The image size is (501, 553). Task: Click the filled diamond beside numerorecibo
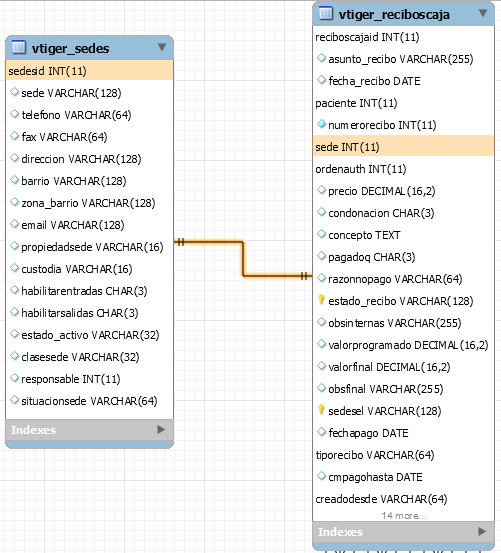[321, 124]
